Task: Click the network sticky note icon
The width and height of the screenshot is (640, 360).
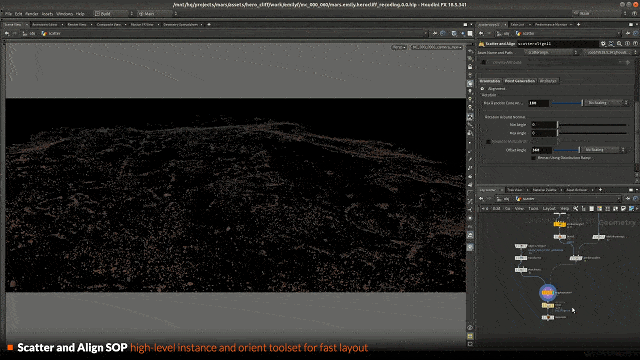Action: (x=623, y=209)
